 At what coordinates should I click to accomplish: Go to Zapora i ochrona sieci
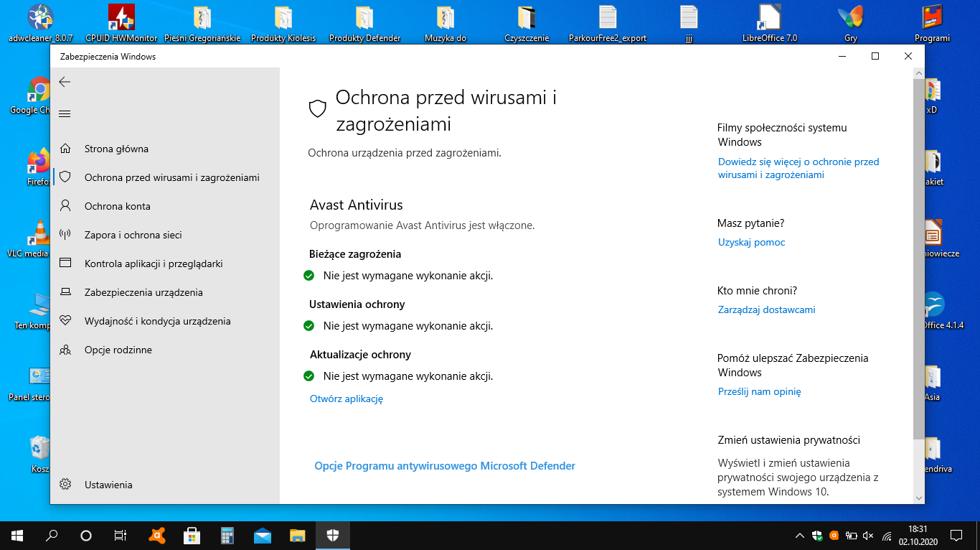pyautogui.click(x=165, y=235)
